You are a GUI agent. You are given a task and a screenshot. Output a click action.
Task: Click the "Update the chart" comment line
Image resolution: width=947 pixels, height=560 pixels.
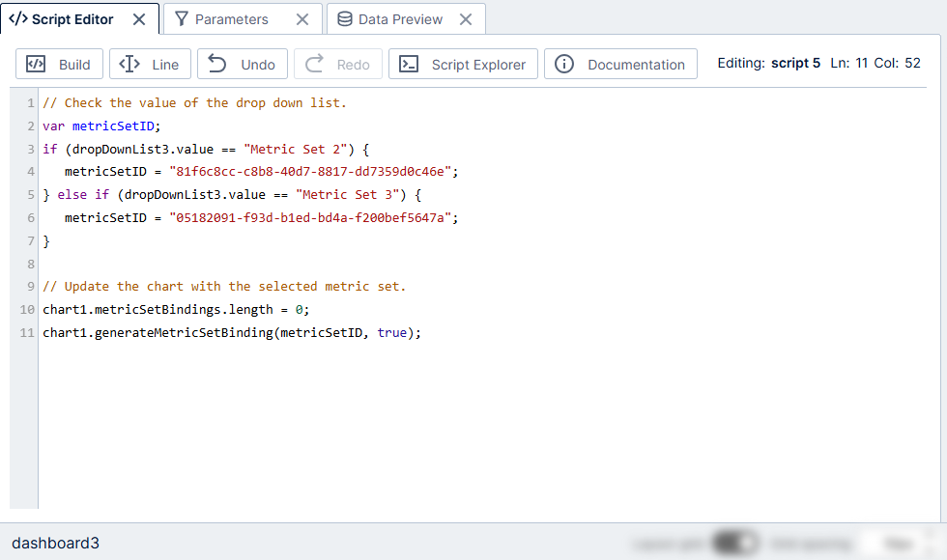[x=224, y=287]
